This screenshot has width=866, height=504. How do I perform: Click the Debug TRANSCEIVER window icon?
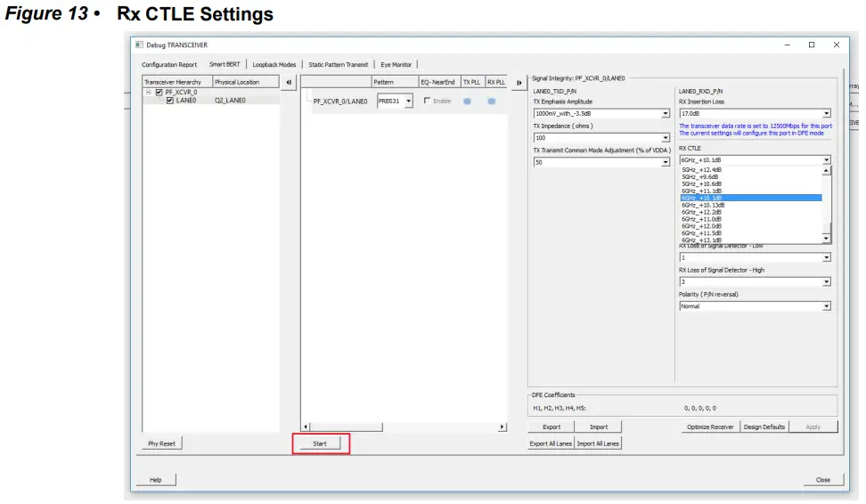coord(139,45)
